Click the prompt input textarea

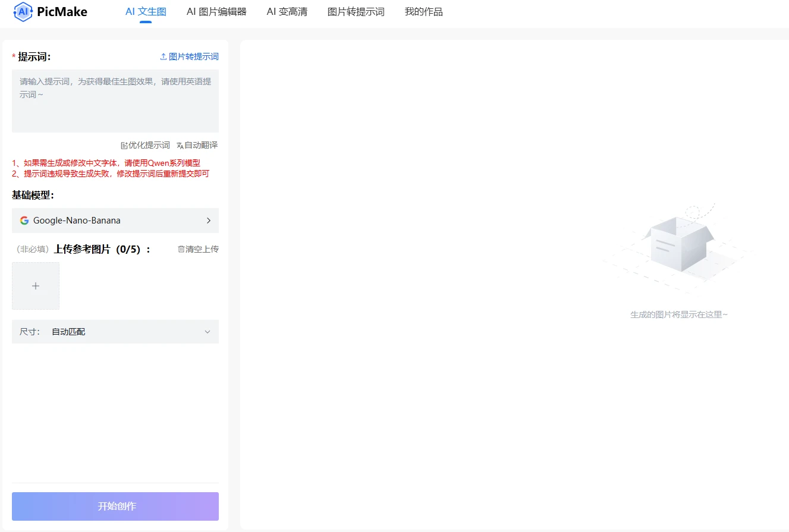pos(115,100)
